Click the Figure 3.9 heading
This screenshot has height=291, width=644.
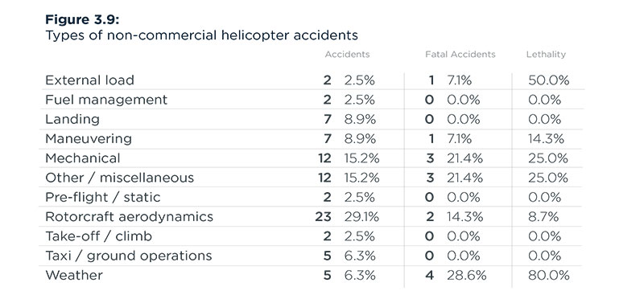tap(82, 19)
